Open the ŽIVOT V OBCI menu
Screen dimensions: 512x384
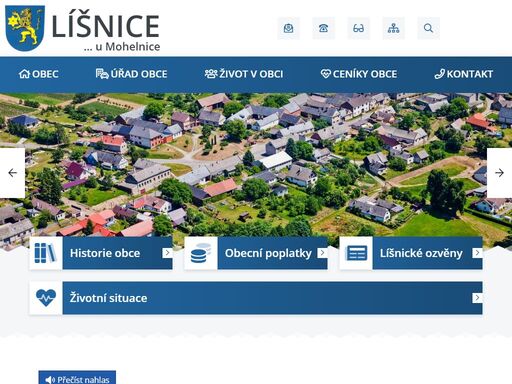[244, 74]
